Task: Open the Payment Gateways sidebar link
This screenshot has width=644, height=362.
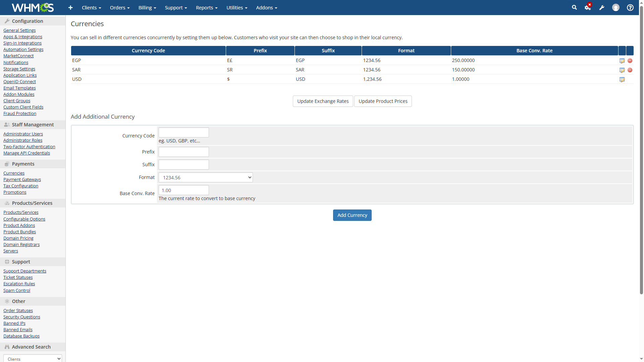Action: (x=22, y=179)
